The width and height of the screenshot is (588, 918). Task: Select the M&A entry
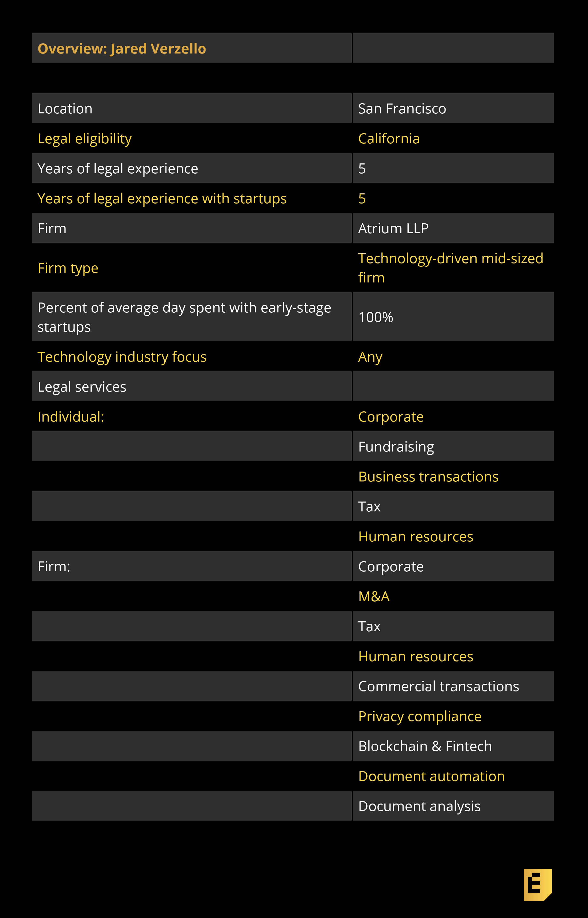373,596
